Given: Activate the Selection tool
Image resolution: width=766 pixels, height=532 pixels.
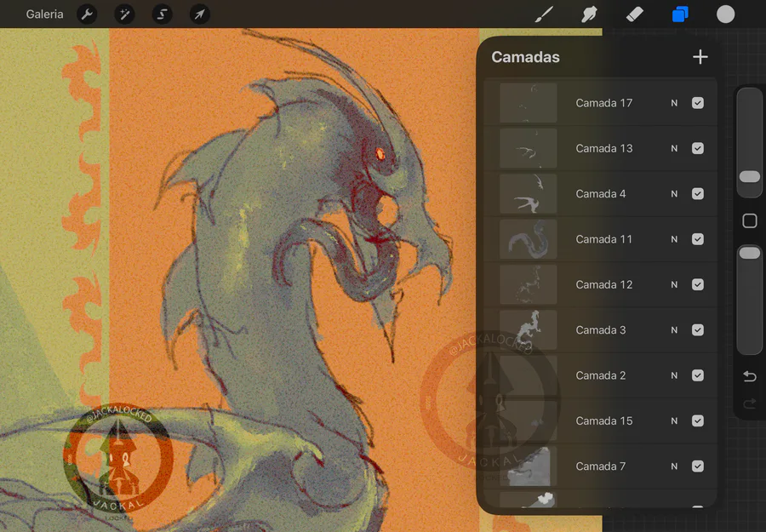Looking at the screenshot, I should (x=163, y=14).
